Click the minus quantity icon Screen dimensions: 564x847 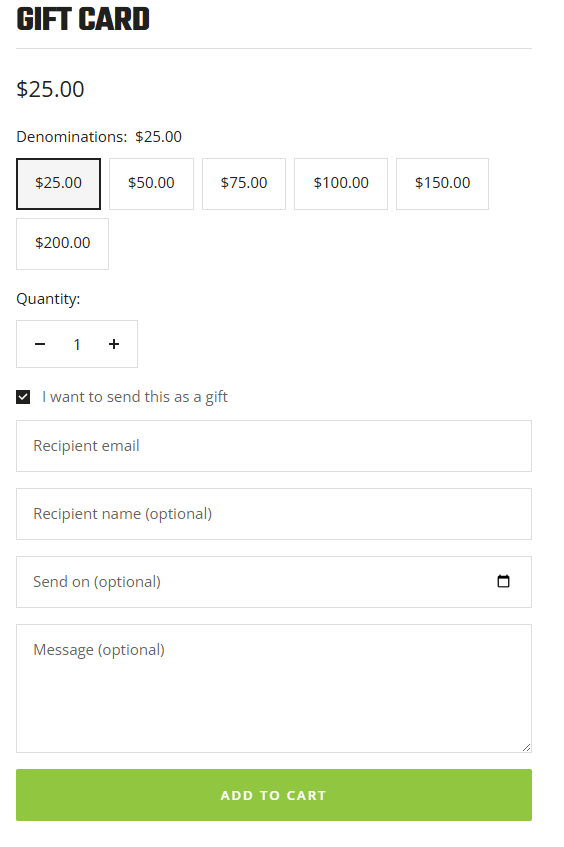tap(40, 344)
